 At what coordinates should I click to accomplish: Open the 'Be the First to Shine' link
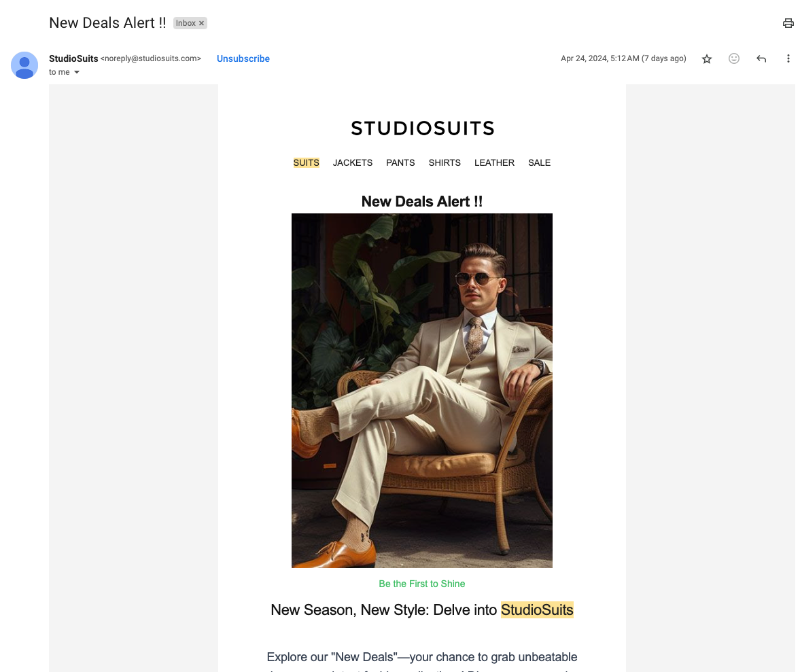coord(421,584)
